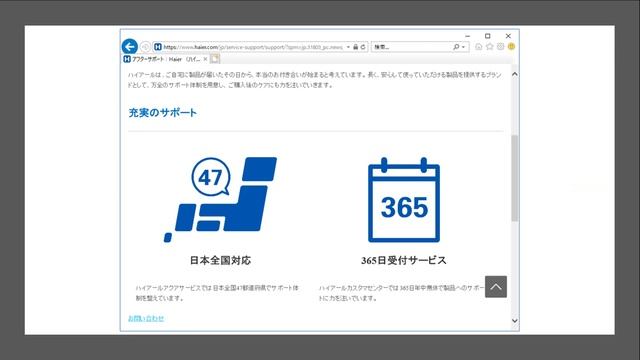The height and width of the screenshot is (360, 640).
Task: Click the greyed forward navigation arrow
Action: click(145, 47)
